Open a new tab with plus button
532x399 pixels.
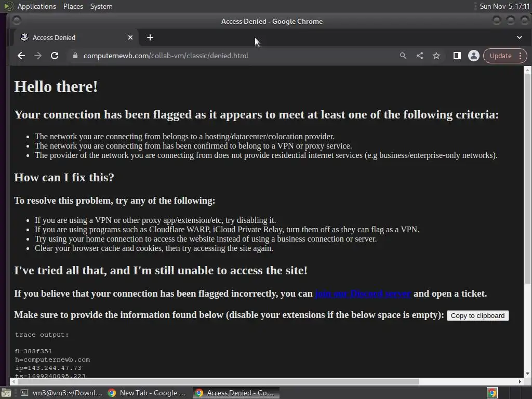click(150, 37)
